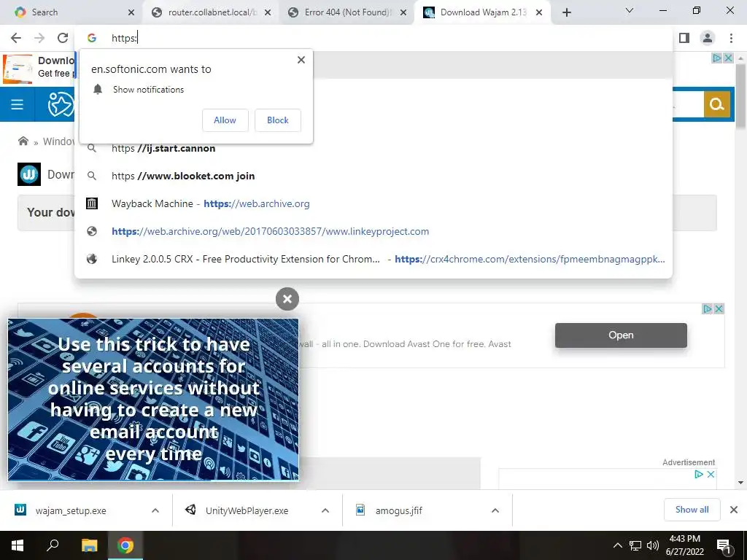Click the Softonic star logo
The width and height of the screenshot is (747, 560).
coord(61,104)
